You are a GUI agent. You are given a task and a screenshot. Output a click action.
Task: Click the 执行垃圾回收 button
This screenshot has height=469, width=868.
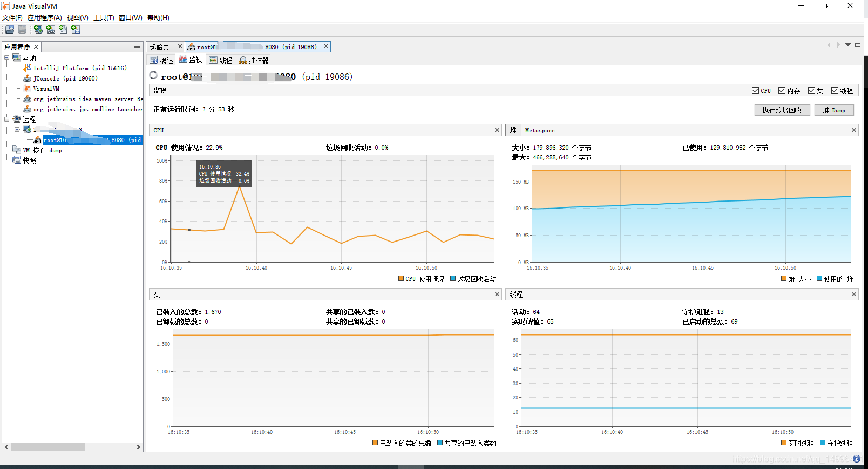click(x=782, y=110)
